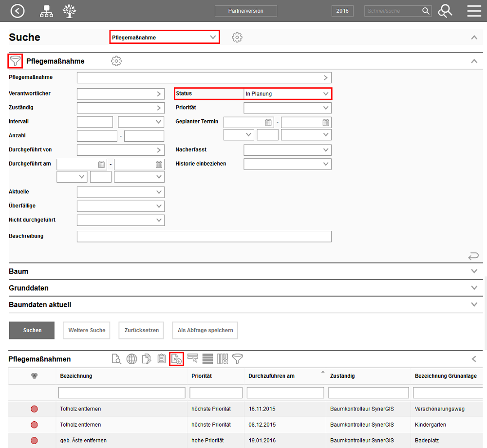This screenshot has width=487, height=448.
Task: Open the organization hierarchy icon in header
Action: 46,11
